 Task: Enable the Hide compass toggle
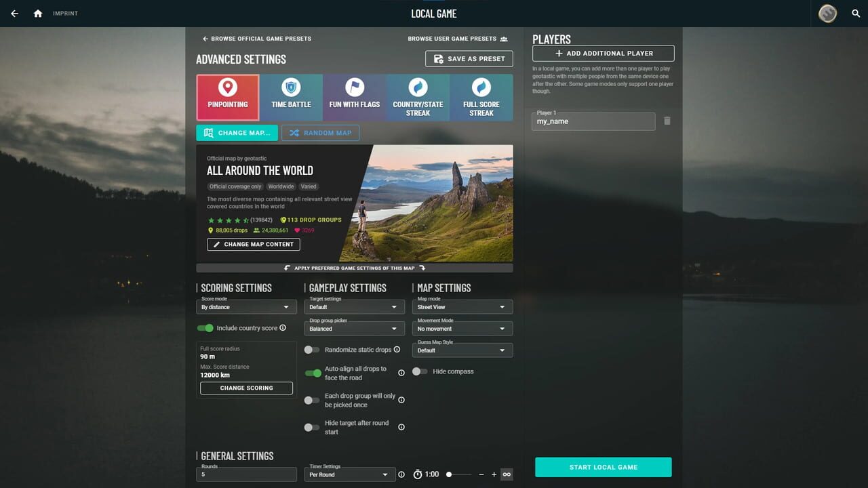pyautogui.click(x=420, y=371)
